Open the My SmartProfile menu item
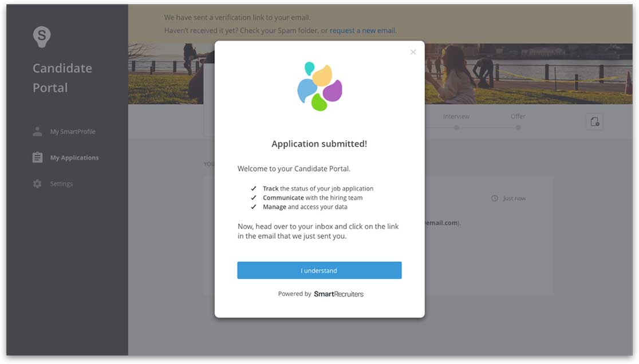 tap(73, 132)
